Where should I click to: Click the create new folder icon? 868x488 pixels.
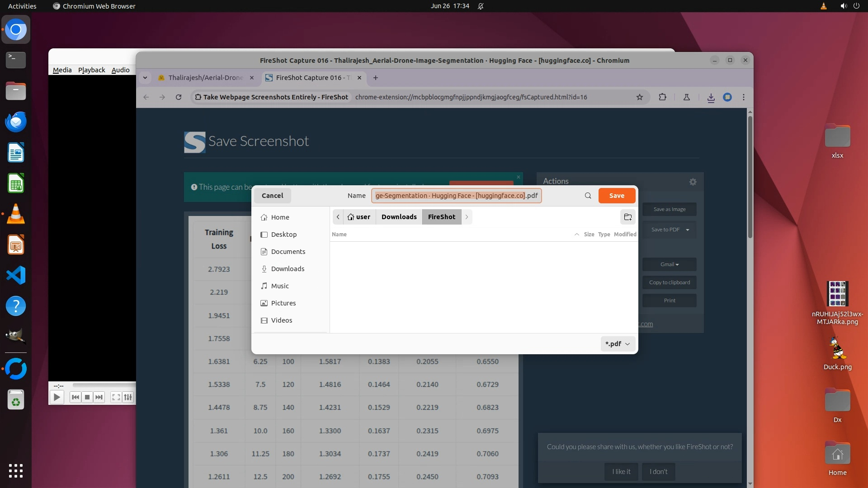tap(627, 217)
